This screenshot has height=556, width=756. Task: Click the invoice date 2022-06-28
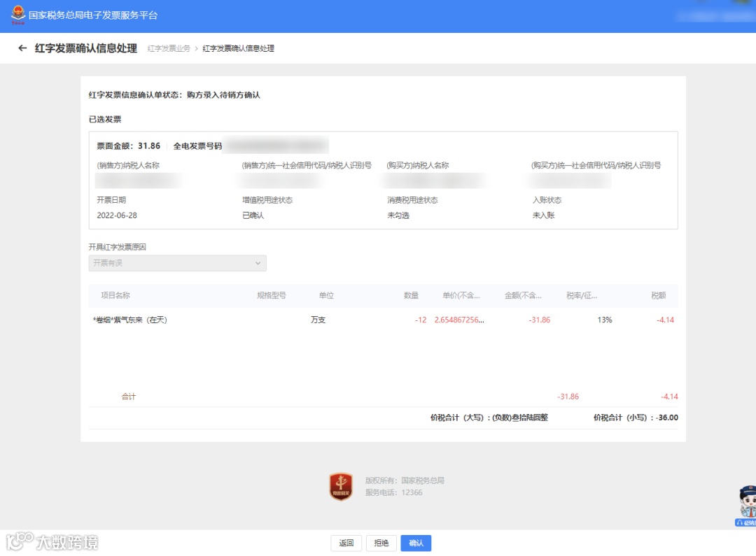coord(117,215)
